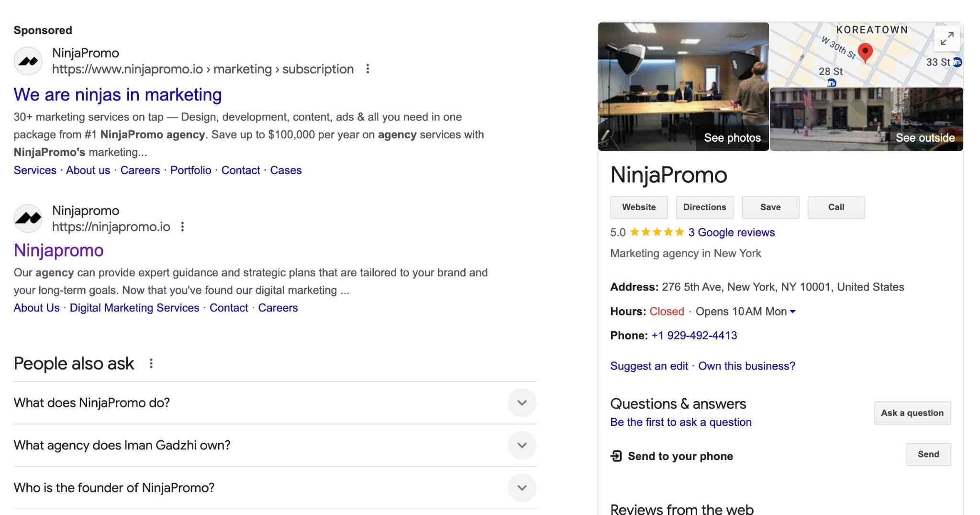Open Contact sitelink in organic result
980x515 pixels.
[229, 308]
